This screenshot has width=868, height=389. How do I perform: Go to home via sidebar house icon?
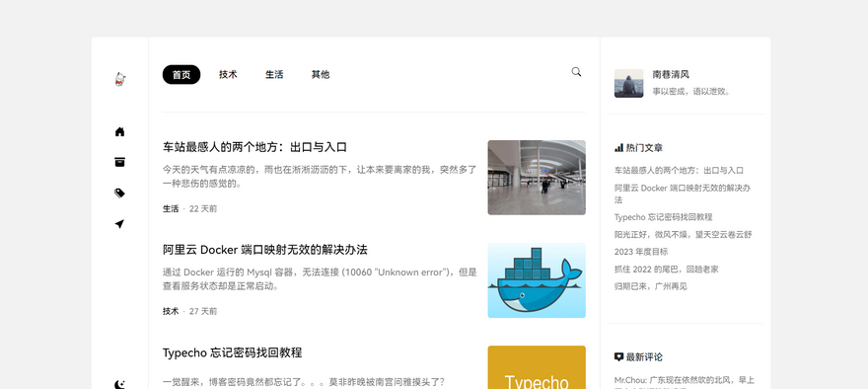pos(119,132)
